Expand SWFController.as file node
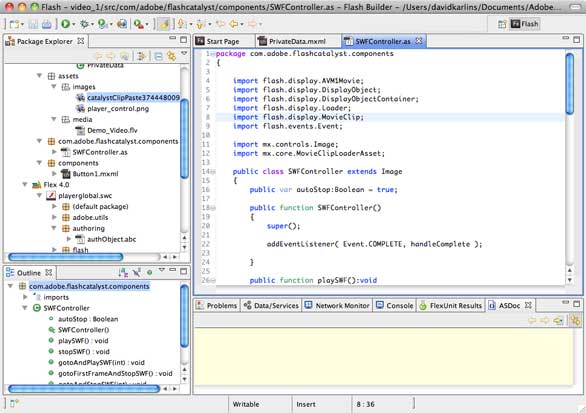The image size is (586, 413). click(x=54, y=152)
